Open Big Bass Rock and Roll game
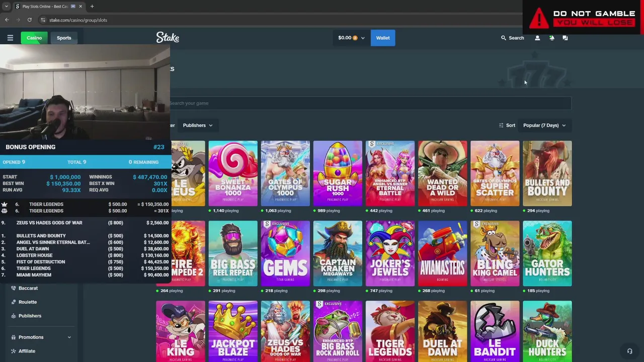 [x=338, y=331]
